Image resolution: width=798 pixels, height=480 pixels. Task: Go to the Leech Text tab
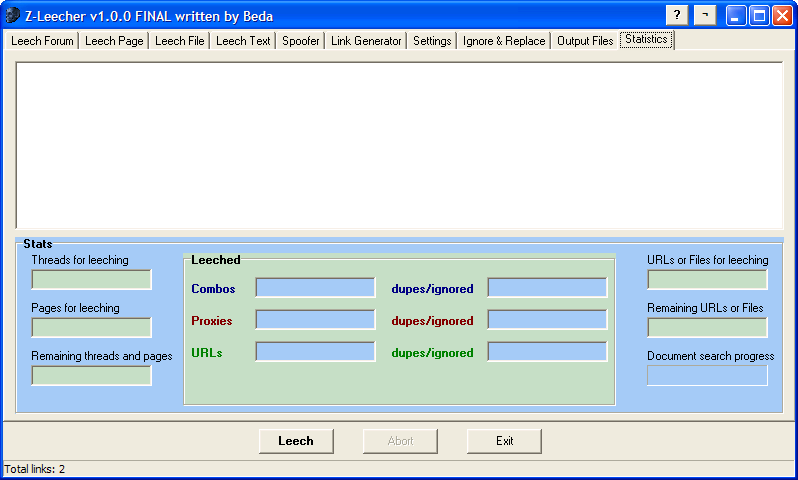[243, 41]
